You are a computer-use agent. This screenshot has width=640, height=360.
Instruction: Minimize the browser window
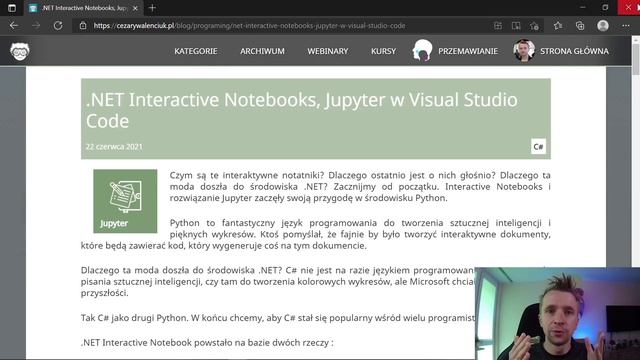point(582,8)
